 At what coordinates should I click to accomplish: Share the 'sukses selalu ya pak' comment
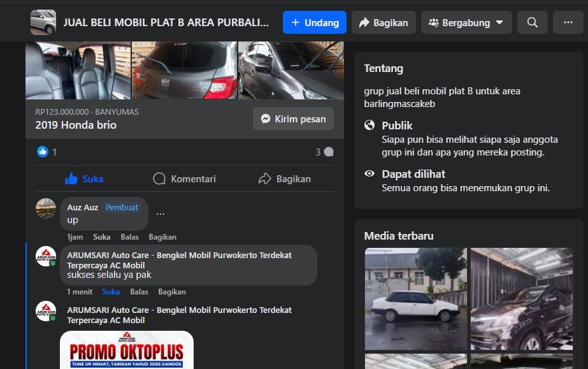172,292
